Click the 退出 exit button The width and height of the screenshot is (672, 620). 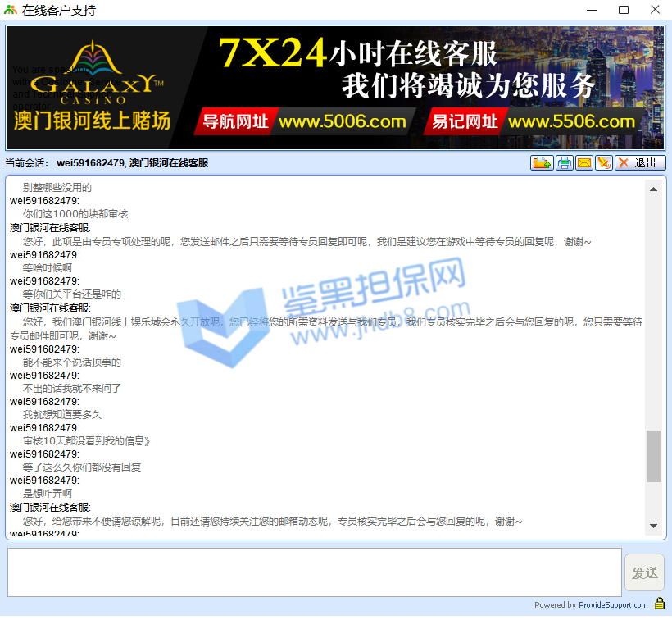[x=640, y=163]
